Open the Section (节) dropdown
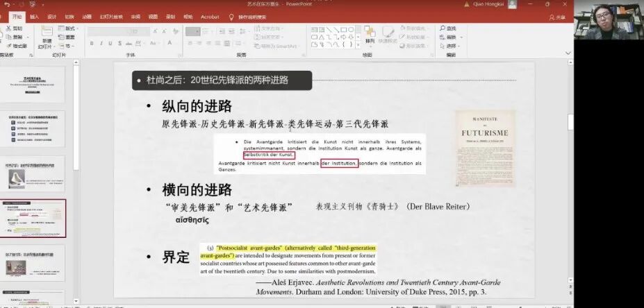This screenshot has width=644, height=308. click(66, 46)
